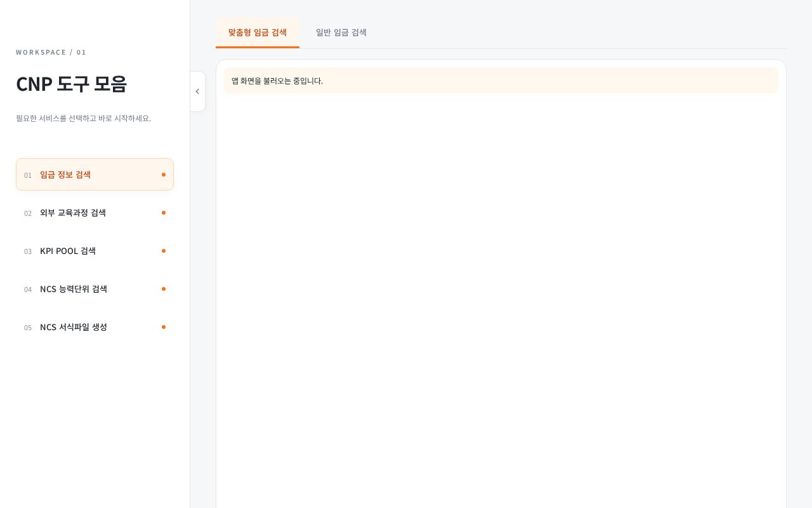Click the loading notice 앱 화면을 불러오는 중입니다.

501,81
